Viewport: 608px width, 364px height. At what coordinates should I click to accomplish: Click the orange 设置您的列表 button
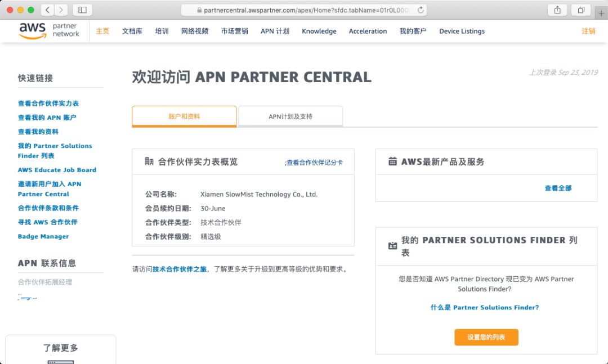click(x=486, y=337)
